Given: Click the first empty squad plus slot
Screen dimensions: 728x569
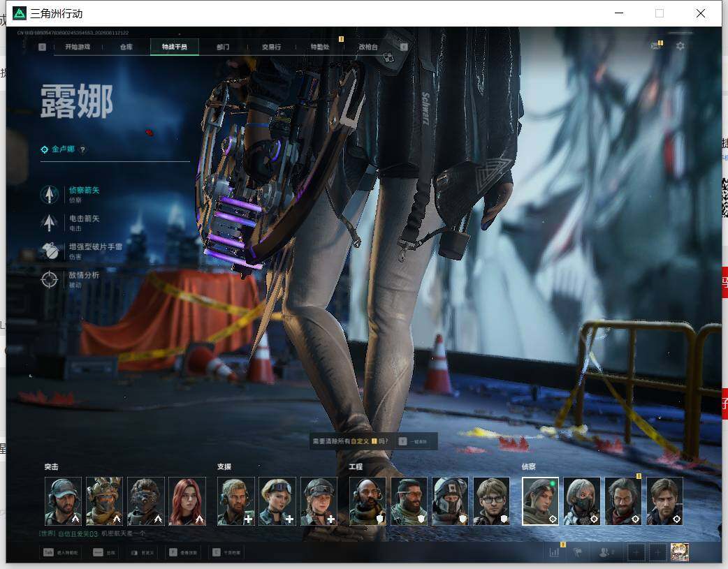Looking at the screenshot, I should (636, 552).
